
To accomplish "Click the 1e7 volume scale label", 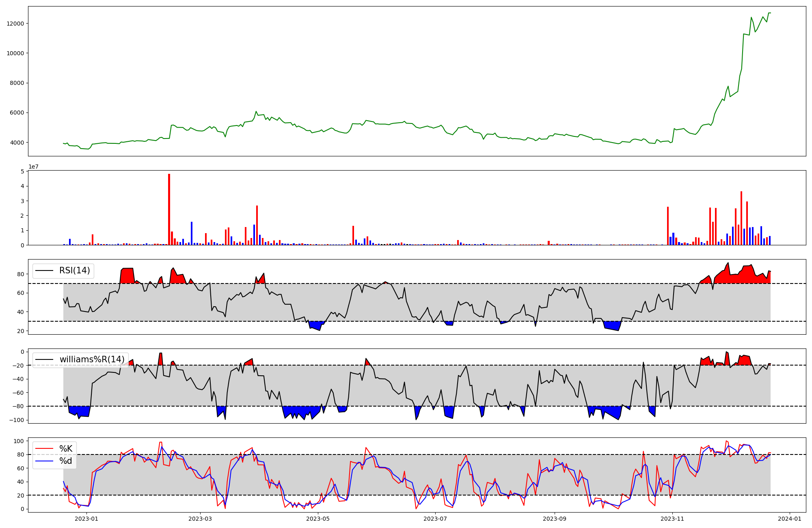I will (x=33, y=167).
